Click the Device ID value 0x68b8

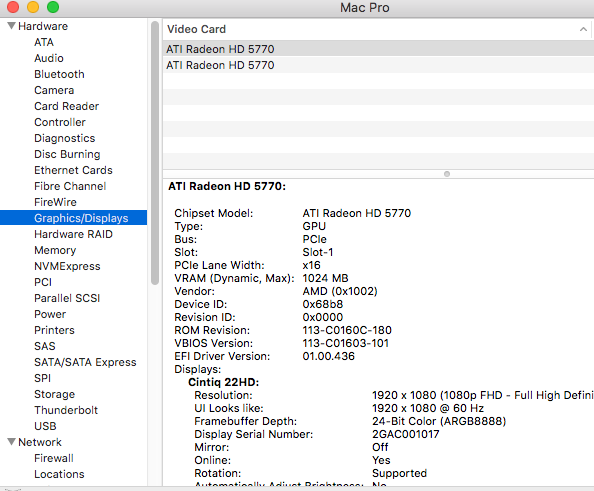point(323,304)
